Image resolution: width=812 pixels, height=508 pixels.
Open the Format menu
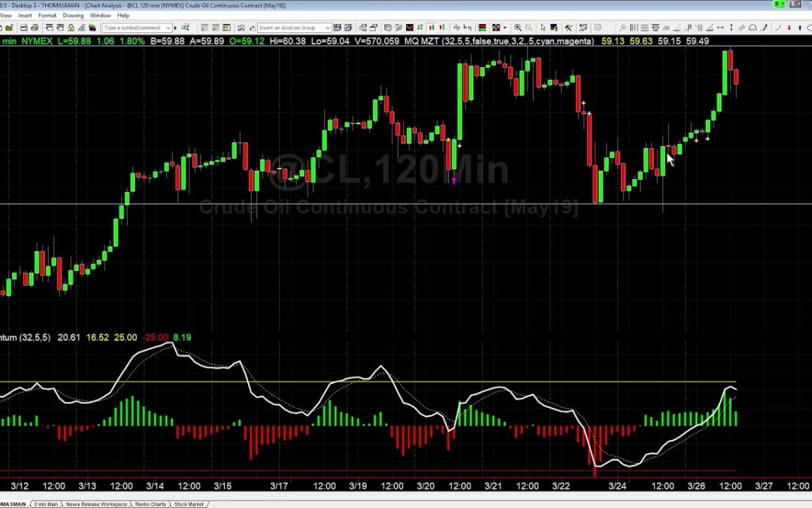coord(47,16)
